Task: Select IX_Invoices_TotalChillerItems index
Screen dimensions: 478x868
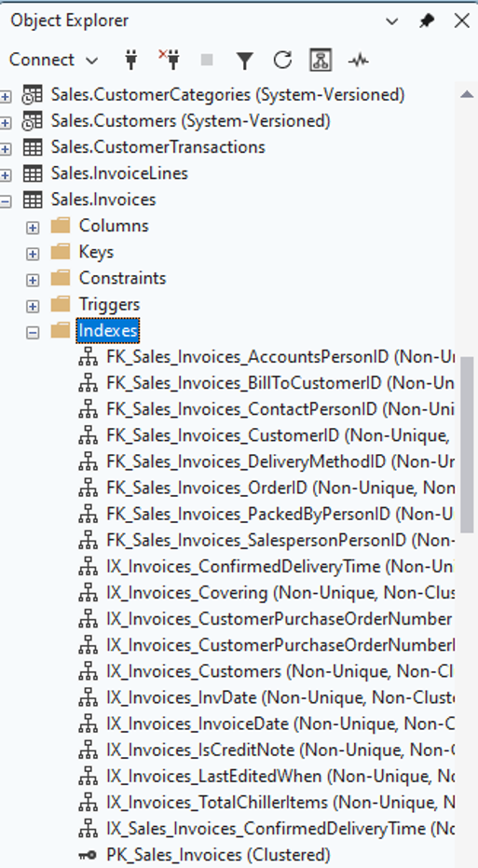Action: coord(280,803)
